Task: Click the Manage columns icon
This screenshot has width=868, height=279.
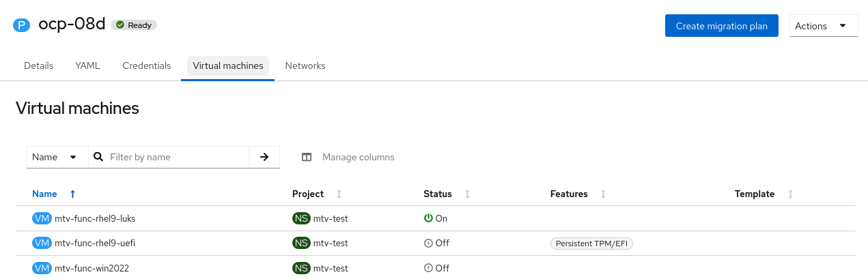Action: [307, 157]
